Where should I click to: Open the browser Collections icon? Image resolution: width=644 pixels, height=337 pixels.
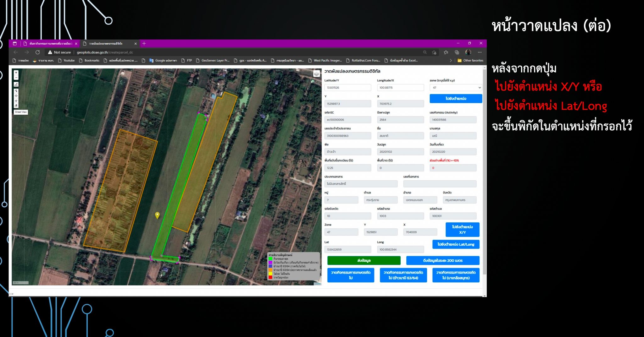click(x=457, y=52)
